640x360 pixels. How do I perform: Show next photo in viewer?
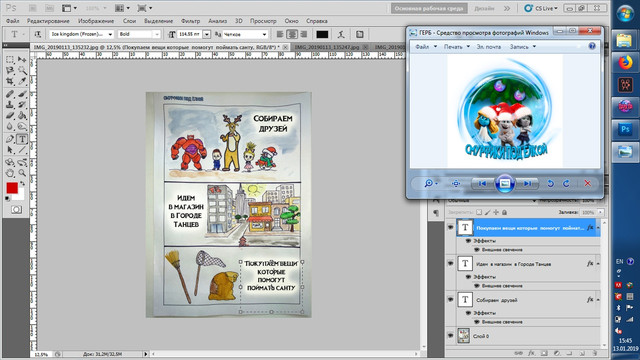click(x=527, y=184)
